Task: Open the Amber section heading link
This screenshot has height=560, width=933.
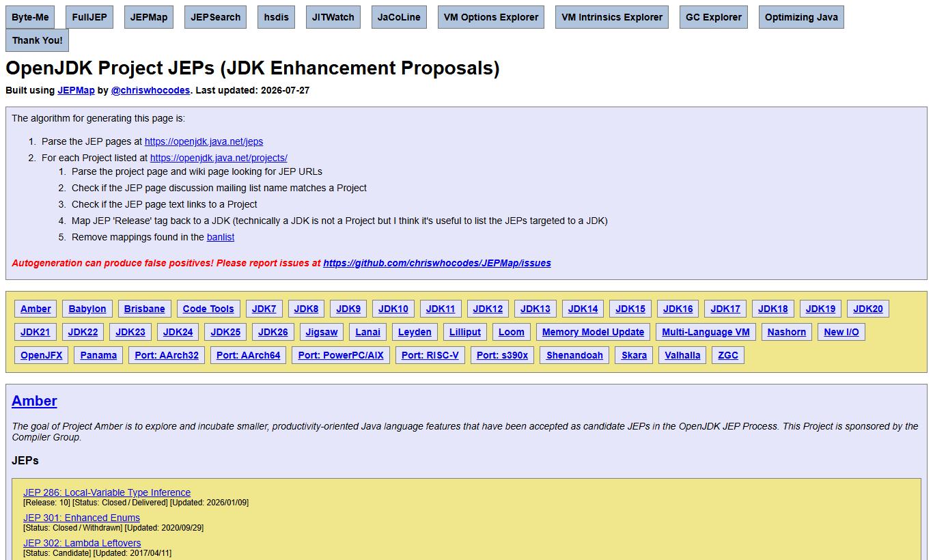Action: tap(34, 401)
